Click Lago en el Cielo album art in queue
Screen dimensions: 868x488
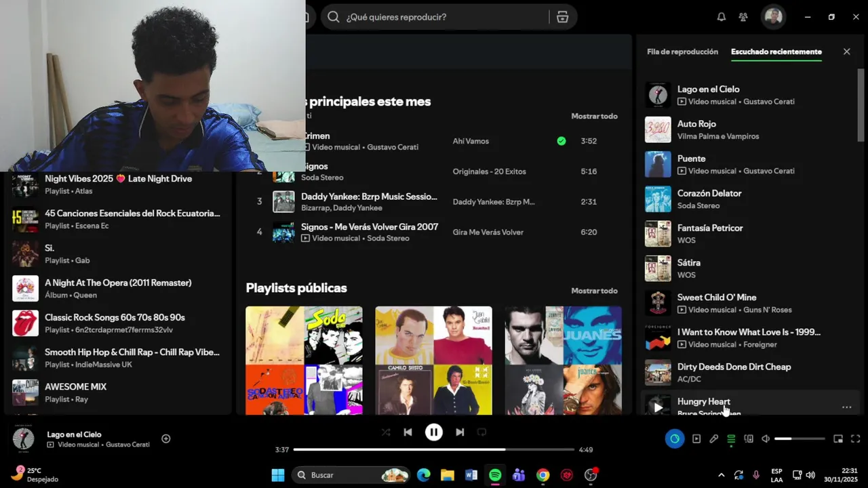pyautogui.click(x=658, y=95)
